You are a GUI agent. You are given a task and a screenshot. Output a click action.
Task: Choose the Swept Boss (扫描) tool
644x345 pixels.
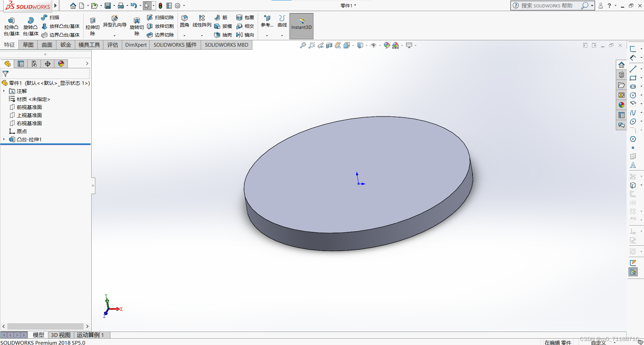50,17
